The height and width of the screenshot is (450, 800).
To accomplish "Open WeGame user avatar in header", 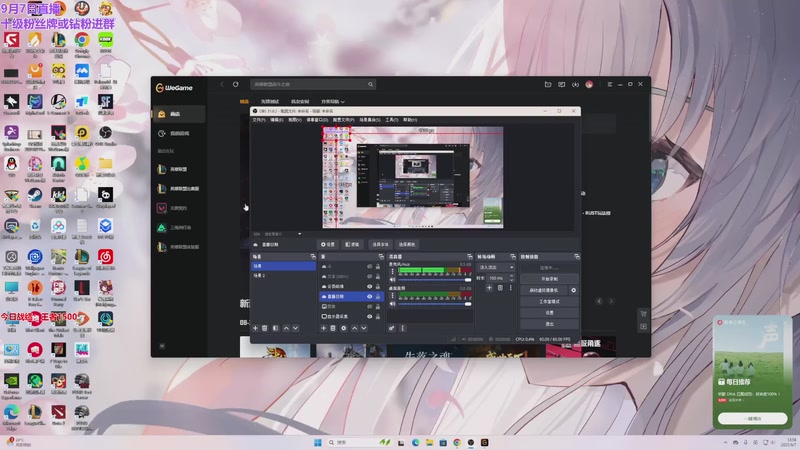I will (589, 84).
